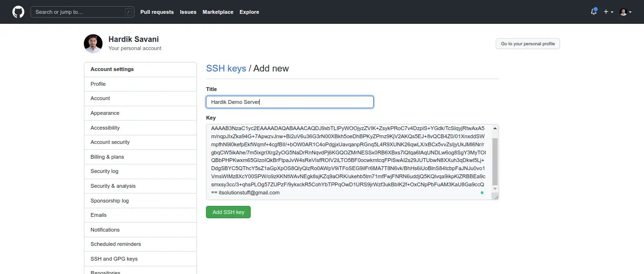Open Pull requests in top navigation
The image size is (644, 274).
[x=157, y=12]
